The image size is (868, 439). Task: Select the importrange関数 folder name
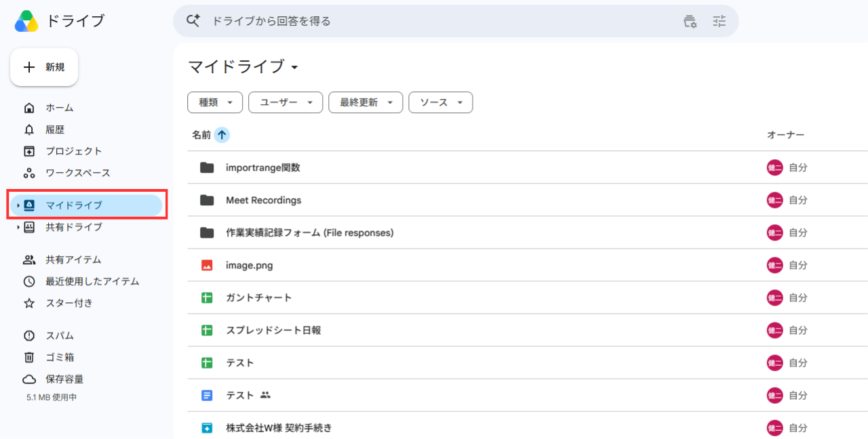pyautogui.click(x=263, y=167)
